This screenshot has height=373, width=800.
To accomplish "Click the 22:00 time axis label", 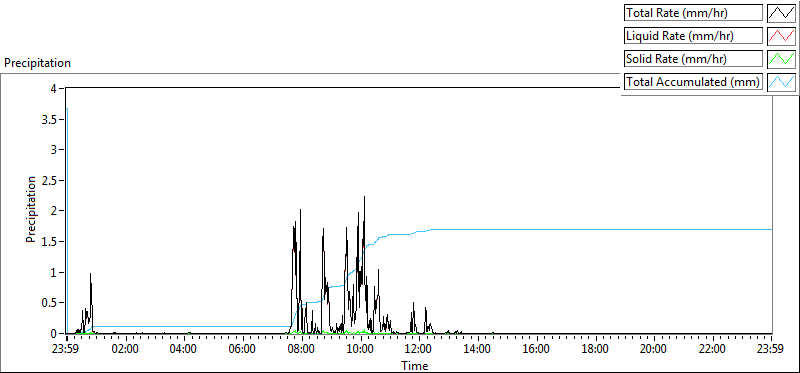I will pos(713,349).
